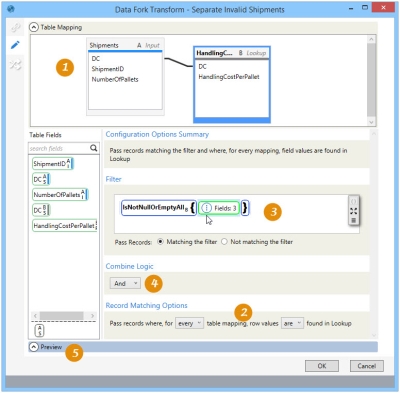The width and height of the screenshot is (400, 393).
Task: Expand the Preview section
Action: tap(34, 347)
